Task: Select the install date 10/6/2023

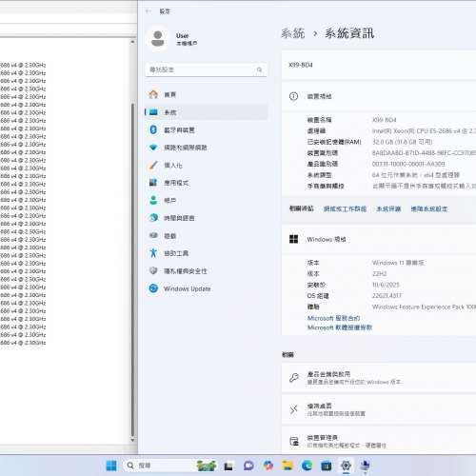Action: pos(386,285)
